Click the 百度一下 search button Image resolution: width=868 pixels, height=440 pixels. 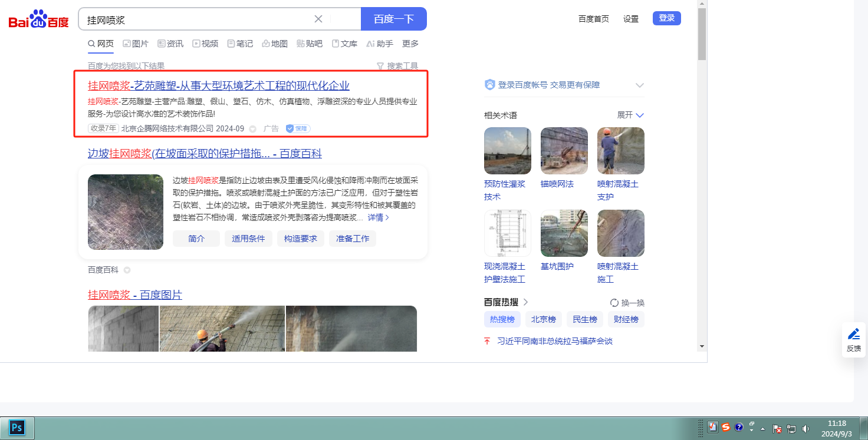point(394,19)
